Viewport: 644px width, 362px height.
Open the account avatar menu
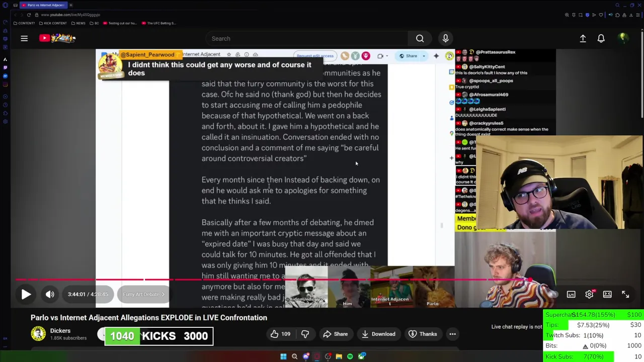tap(622, 38)
